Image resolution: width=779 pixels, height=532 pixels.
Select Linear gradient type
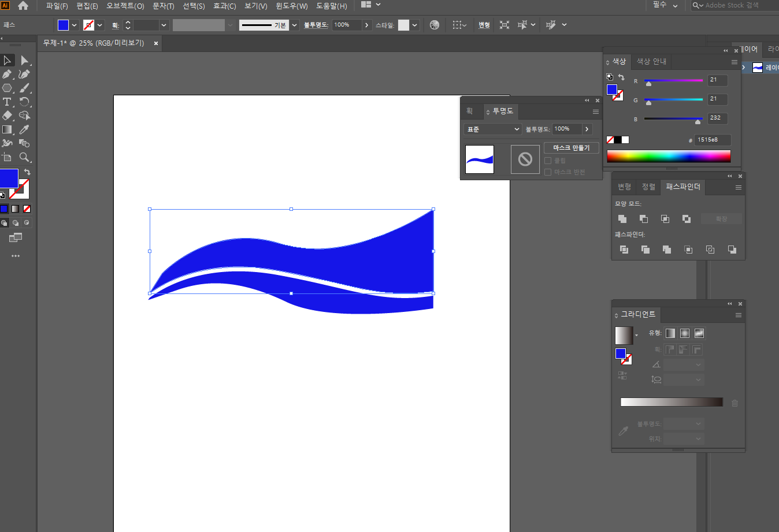point(670,333)
